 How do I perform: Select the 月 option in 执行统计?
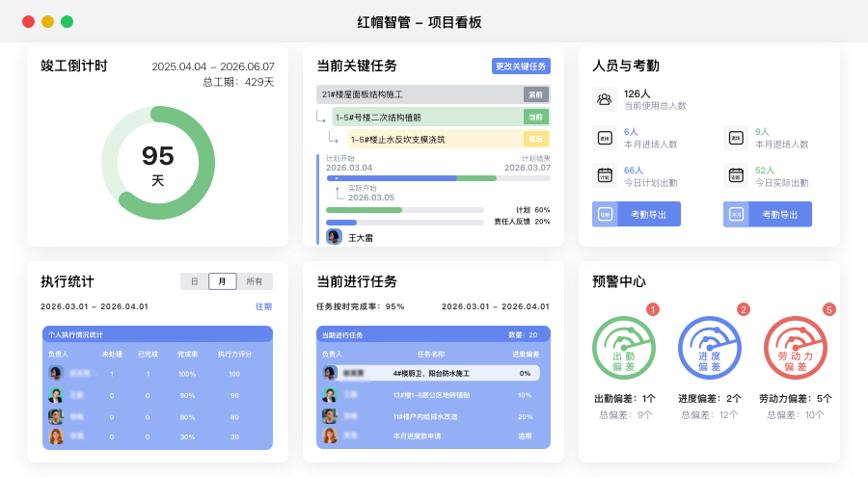click(x=223, y=281)
